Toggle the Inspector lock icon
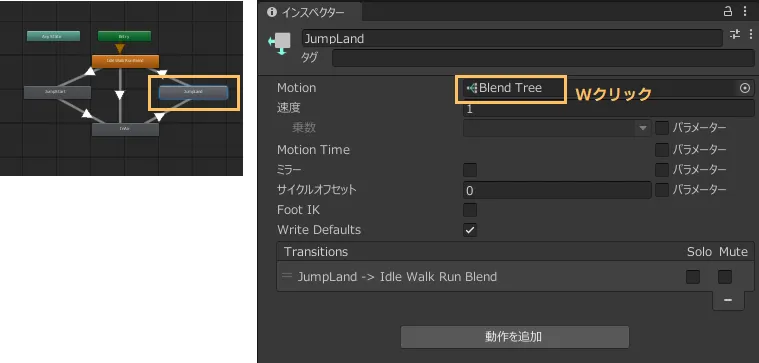This screenshot has height=363, width=759. [x=728, y=11]
